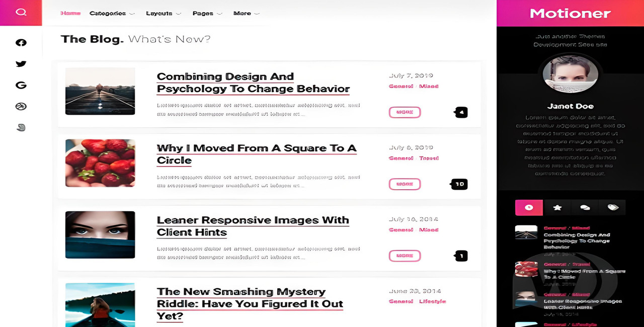Open the kayak post thumbnail
Screen dimensions: 644x327
coord(100,305)
